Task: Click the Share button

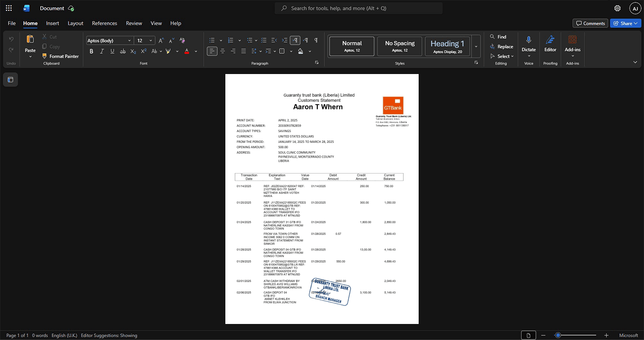Action: click(x=625, y=23)
